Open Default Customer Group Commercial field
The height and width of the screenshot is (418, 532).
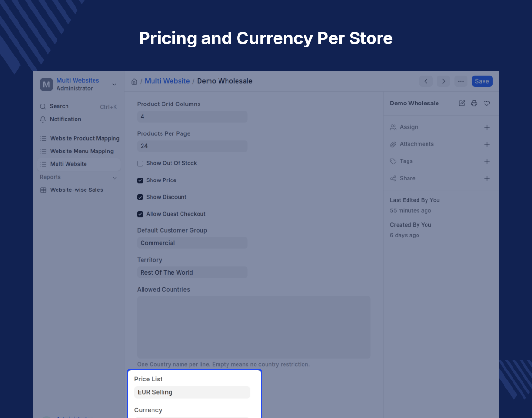pyautogui.click(x=192, y=243)
